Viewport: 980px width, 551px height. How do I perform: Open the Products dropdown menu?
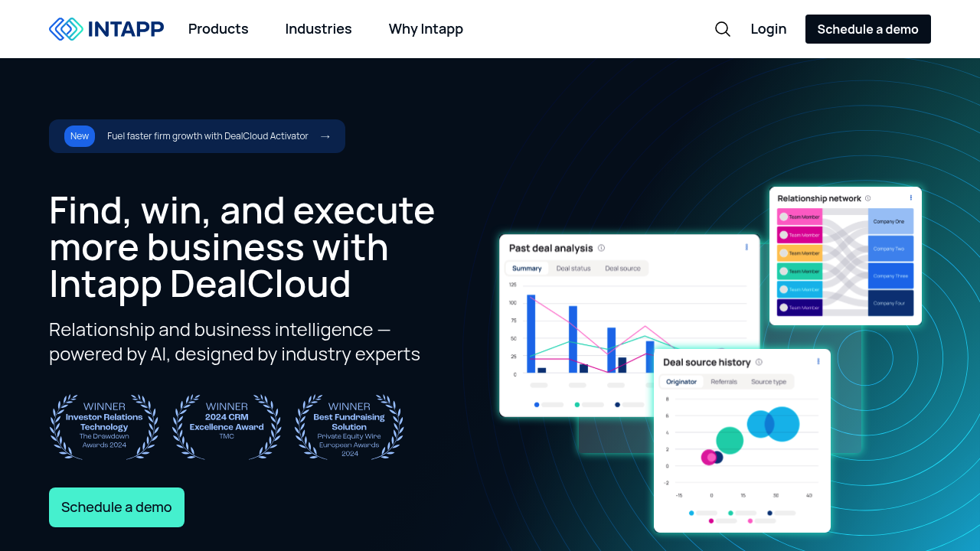(218, 28)
